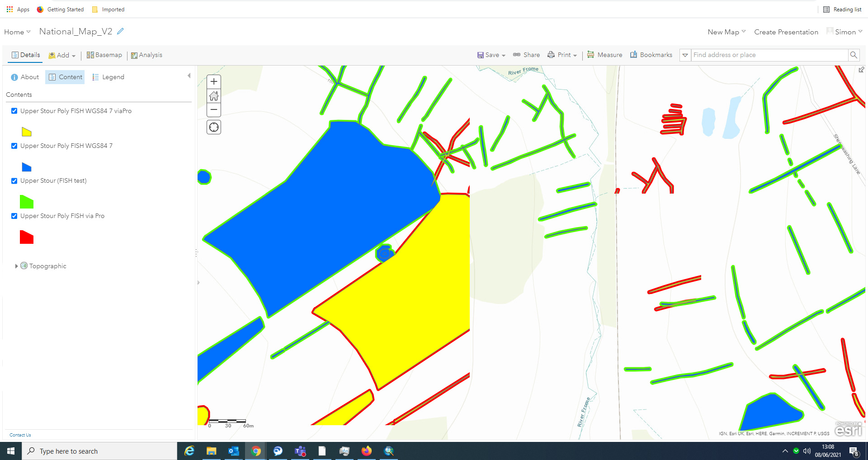
Task: Click the rename pencil next to National_Map_V2
Action: pyautogui.click(x=120, y=31)
